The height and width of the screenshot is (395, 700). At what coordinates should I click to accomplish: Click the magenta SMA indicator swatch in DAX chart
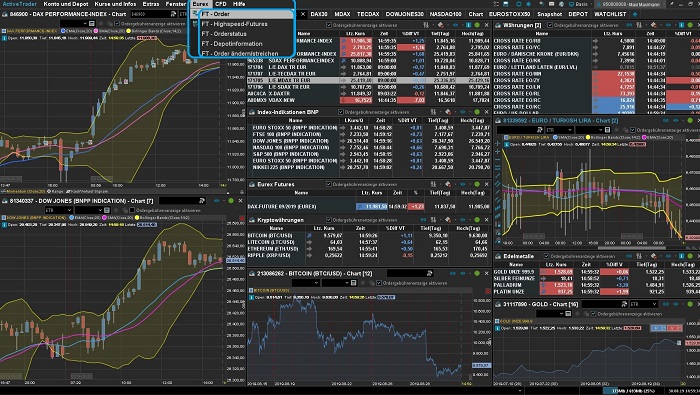[96, 31]
